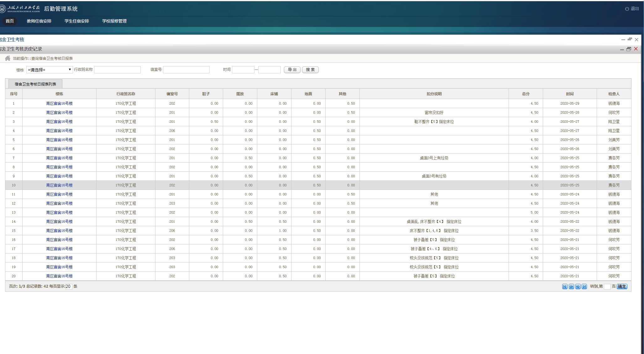The image size is (644, 354).
Task: Open the 学校报修管理 menu
Action: 114,21
